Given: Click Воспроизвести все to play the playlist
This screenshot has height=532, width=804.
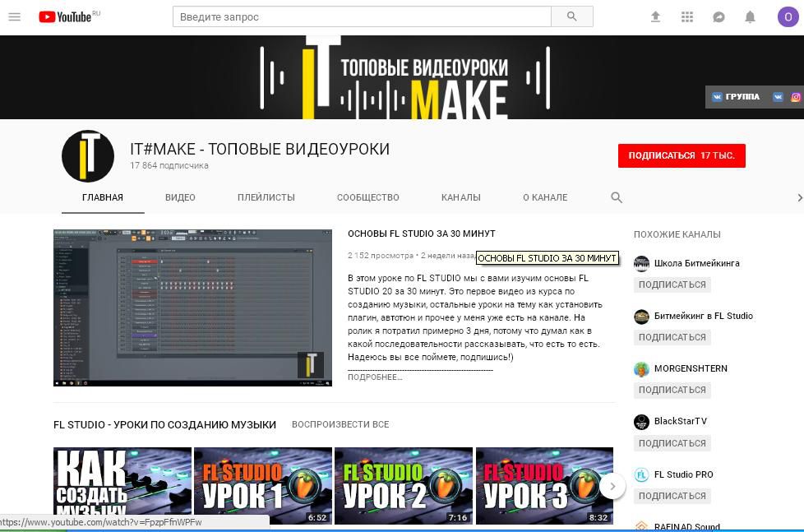Looking at the screenshot, I should click(x=340, y=425).
